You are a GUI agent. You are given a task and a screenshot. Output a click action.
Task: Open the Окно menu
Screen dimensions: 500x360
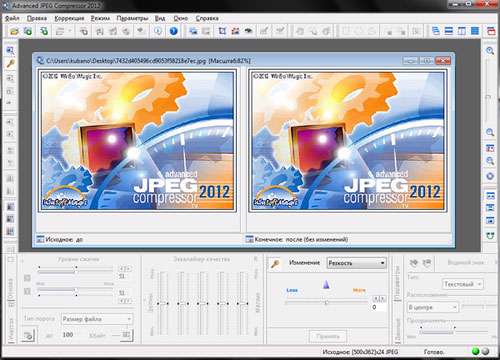(181, 18)
